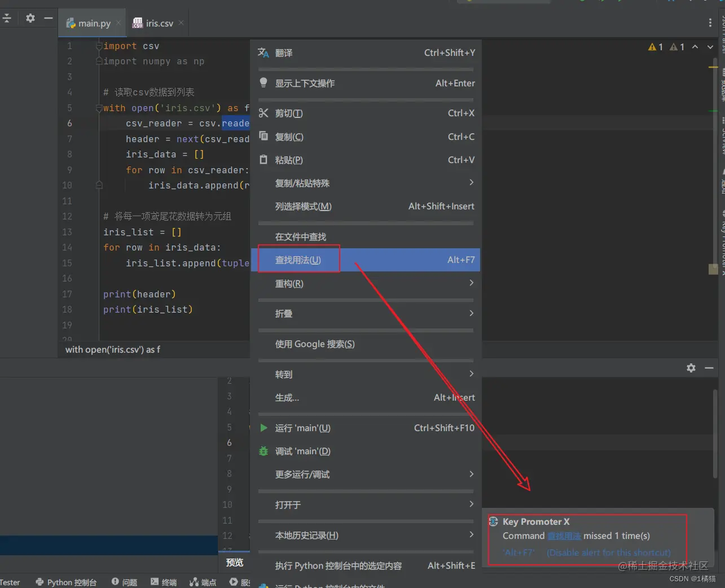725x588 pixels.
Task: Expand the 更多运行/调试 submenu
Action: pos(471,474)
